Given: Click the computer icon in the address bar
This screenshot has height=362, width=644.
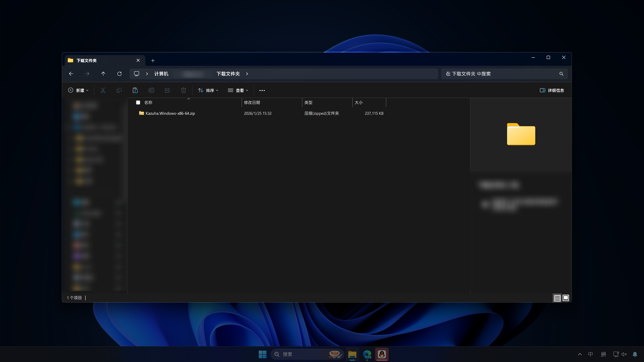Looking at the screenshot, I should tap(137, 74).
